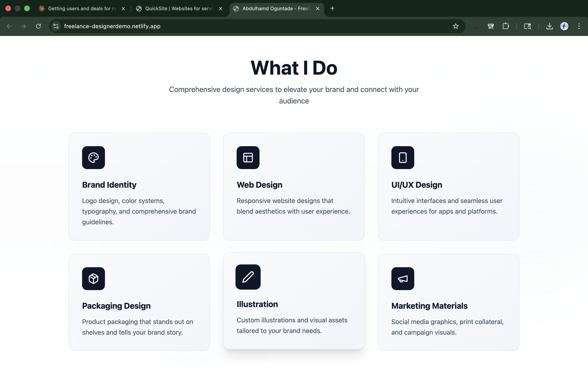The image size is (588, 368).
Task: Click the Web Design heading
Action: coord(259,185)
